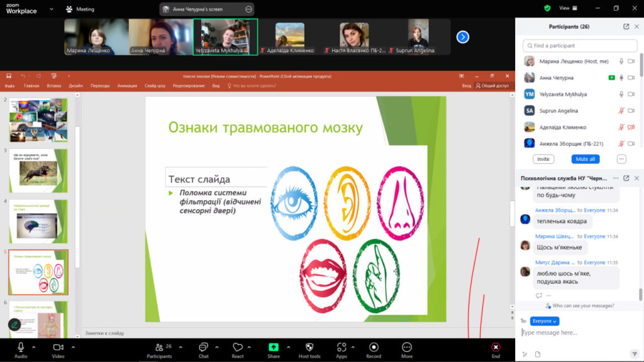Start recording with the Record icon
The width and height of the screenshot is (644, 362).
click(x=374, y=347)
